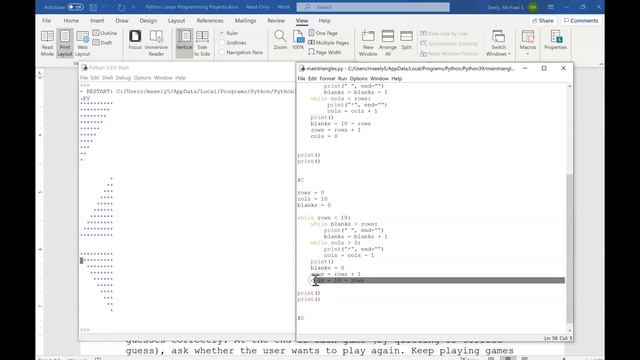
Task: Show Multiple Pages zoom
Action: click(329, 42)
